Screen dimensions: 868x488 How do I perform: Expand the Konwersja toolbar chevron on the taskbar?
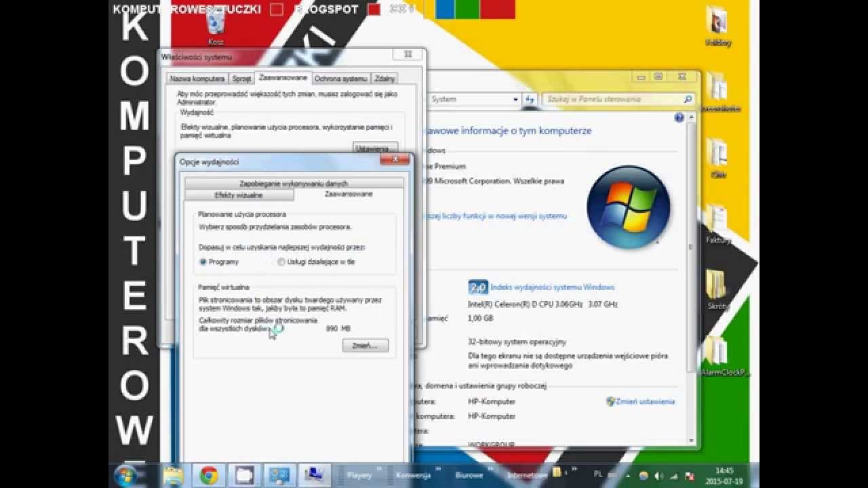click(x=437, y=469)
